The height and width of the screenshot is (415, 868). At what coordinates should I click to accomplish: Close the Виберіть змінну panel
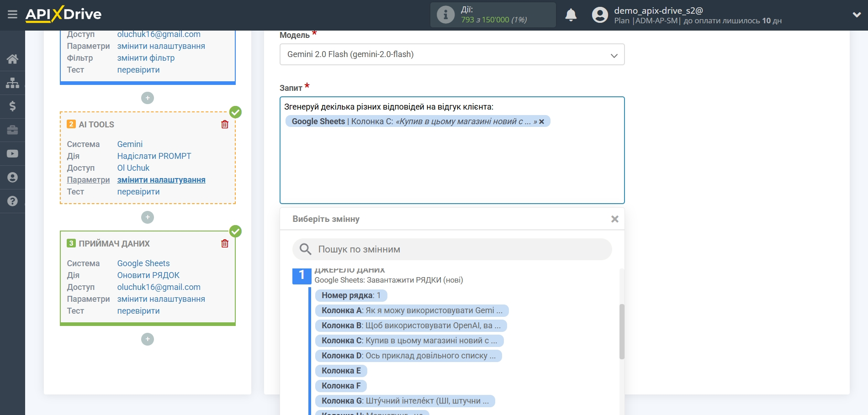point(615,219)
